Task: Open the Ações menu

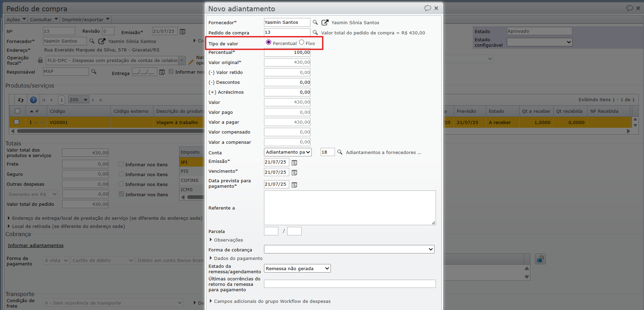Action: pos(16,19)
